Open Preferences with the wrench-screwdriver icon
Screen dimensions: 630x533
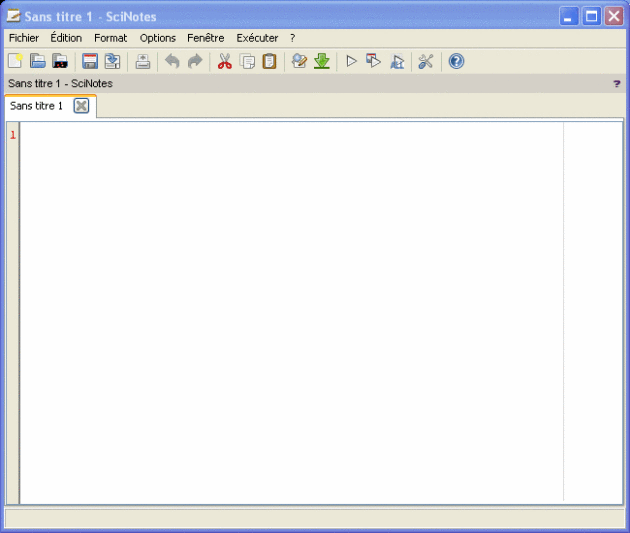click(426, 61)
